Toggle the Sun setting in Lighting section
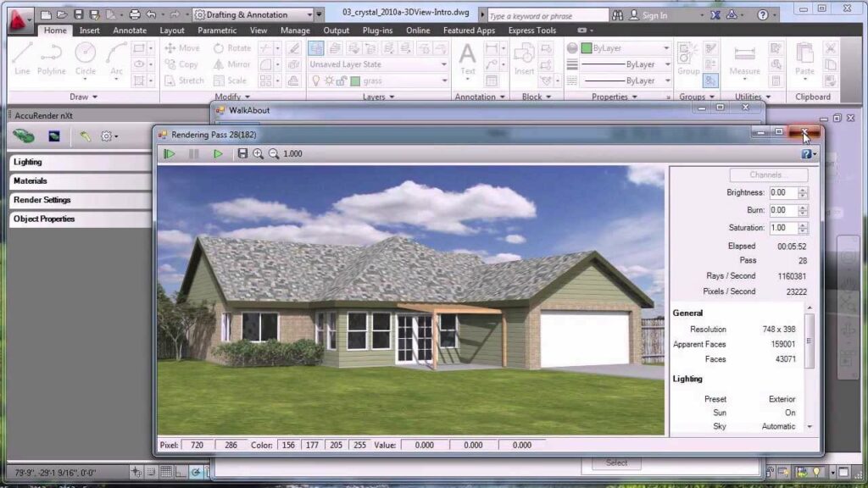This screenshot has height=488, width=868. (x=789, y=413)
